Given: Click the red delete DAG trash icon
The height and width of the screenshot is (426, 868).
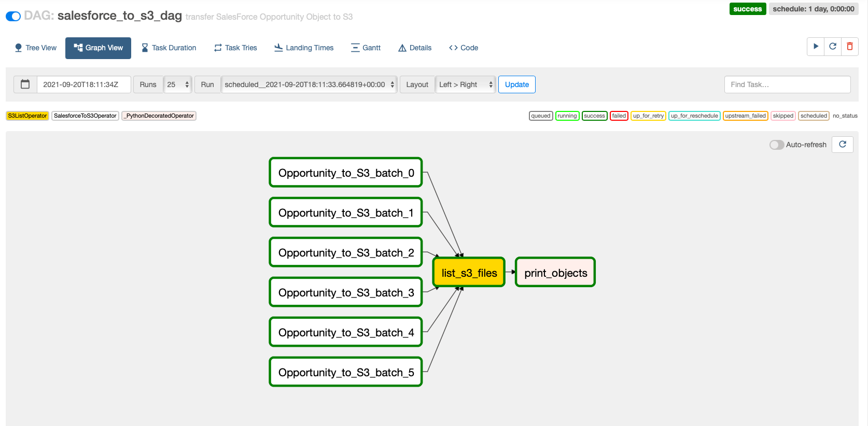Looking at the screenshot, I should click(x=850, y=47).
